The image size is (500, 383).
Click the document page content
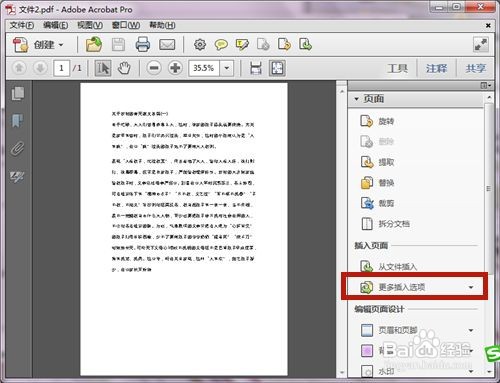[x=184, y=229]
